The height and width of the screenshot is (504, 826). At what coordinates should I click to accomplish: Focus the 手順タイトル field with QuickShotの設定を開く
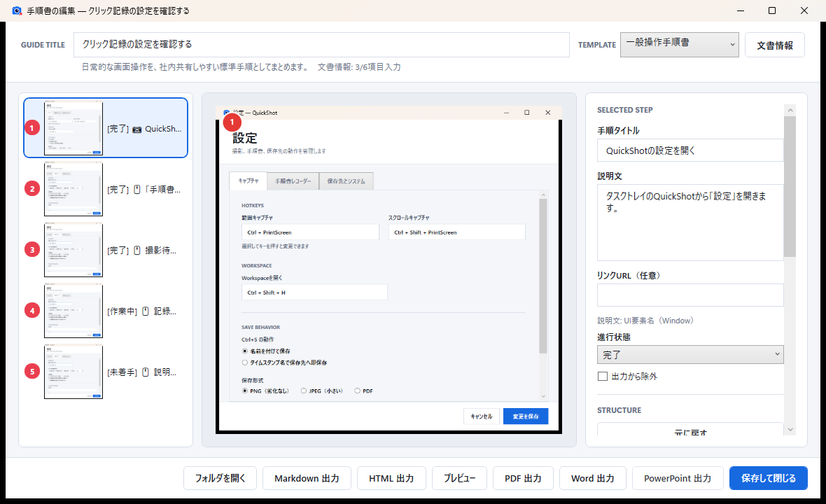coord(690,150)
